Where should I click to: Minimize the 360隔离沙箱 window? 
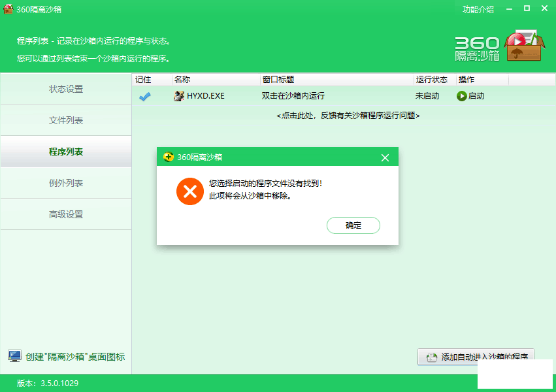(x=509, y=9)
